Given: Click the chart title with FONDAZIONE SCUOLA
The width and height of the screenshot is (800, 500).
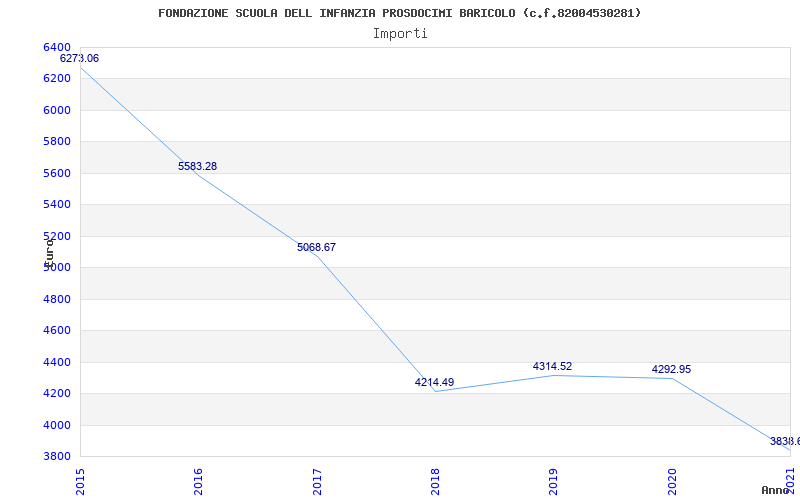Looking at the screenshot, I should [x=400, y=13].
